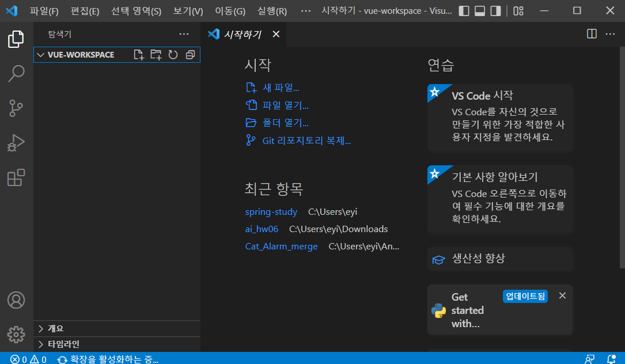Open 기본 사항 알아보기 walkthrough card

(x=500, y=199)
